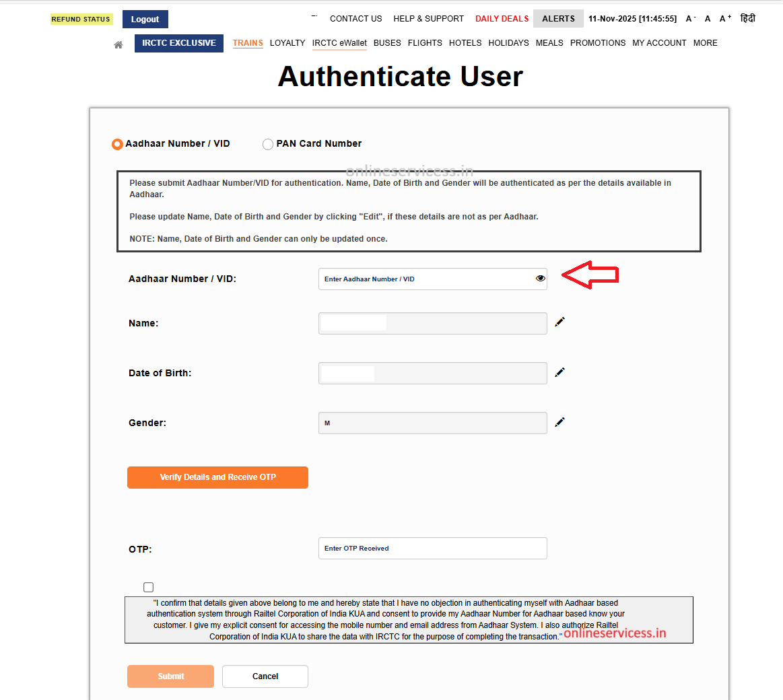Click inside the Enter OTP Received field
Viewport: 783px width, 700px height.
[432, 548]
